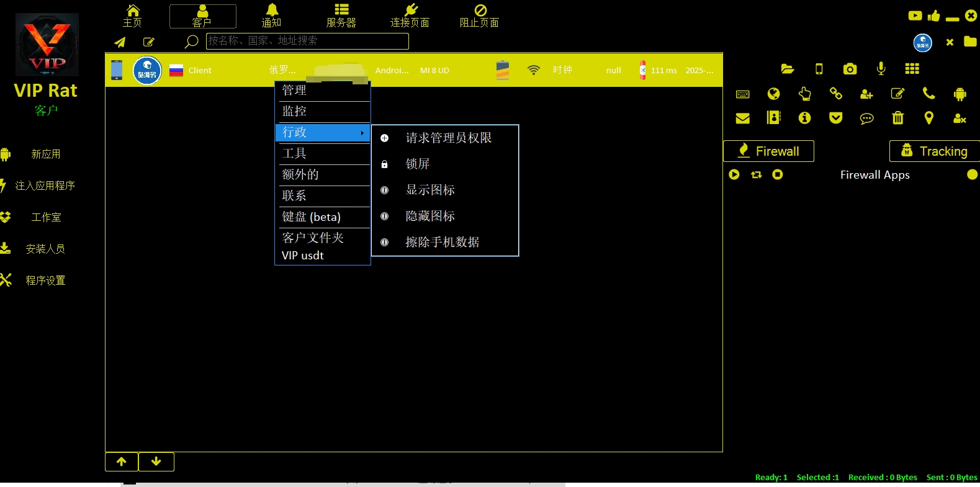Click the edit icon beside paper plane
The width and height of the screenshot is (980, 487).
click(x=149, y=42)
